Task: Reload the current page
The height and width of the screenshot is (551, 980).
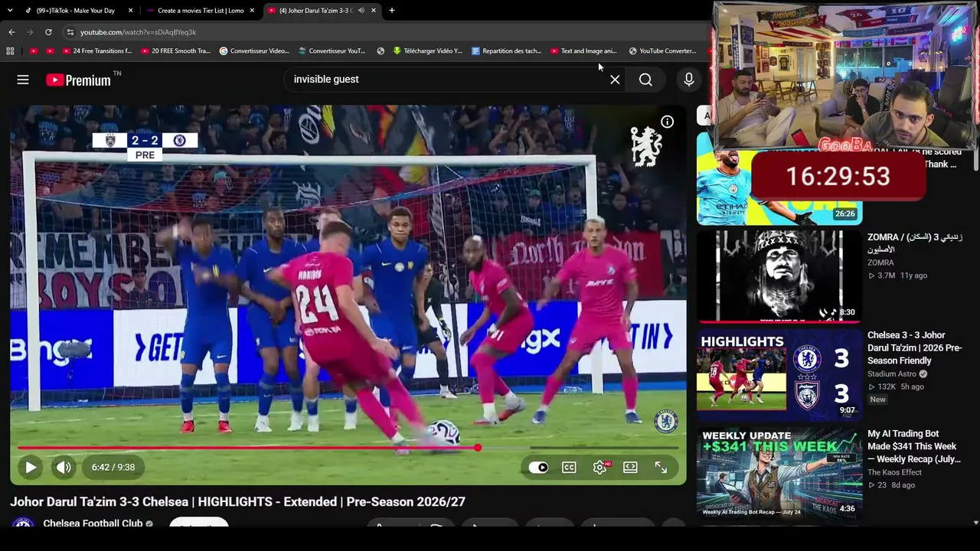Action: pyautogui.click(x=48, y=32)
